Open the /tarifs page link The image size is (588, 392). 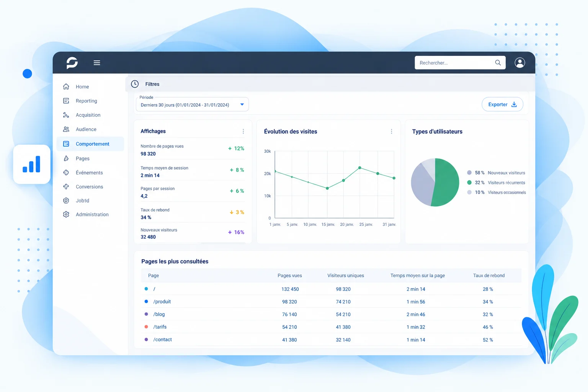[x=160, y=327]
